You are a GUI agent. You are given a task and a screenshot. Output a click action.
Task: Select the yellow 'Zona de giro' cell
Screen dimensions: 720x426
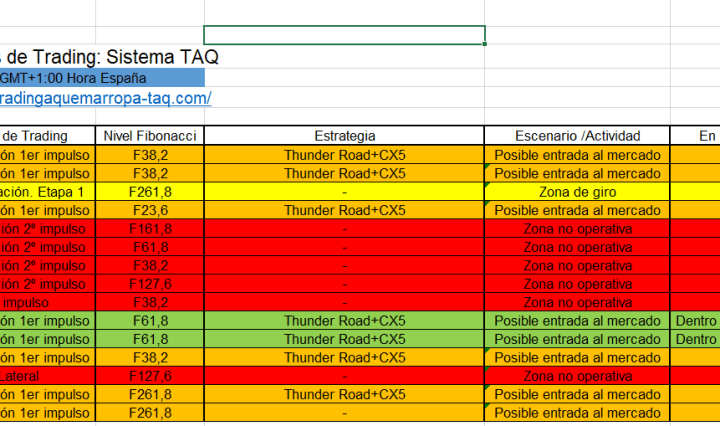[x=577, y=191]
